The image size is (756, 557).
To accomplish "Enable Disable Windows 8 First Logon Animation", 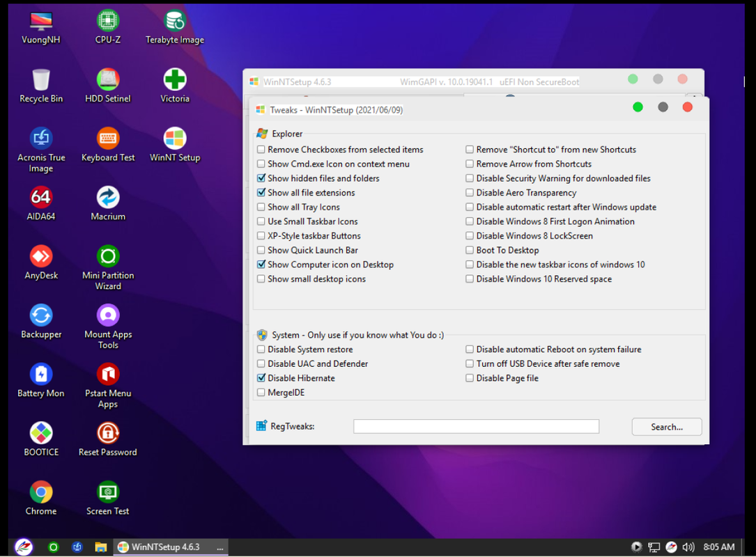I will 469,221.
